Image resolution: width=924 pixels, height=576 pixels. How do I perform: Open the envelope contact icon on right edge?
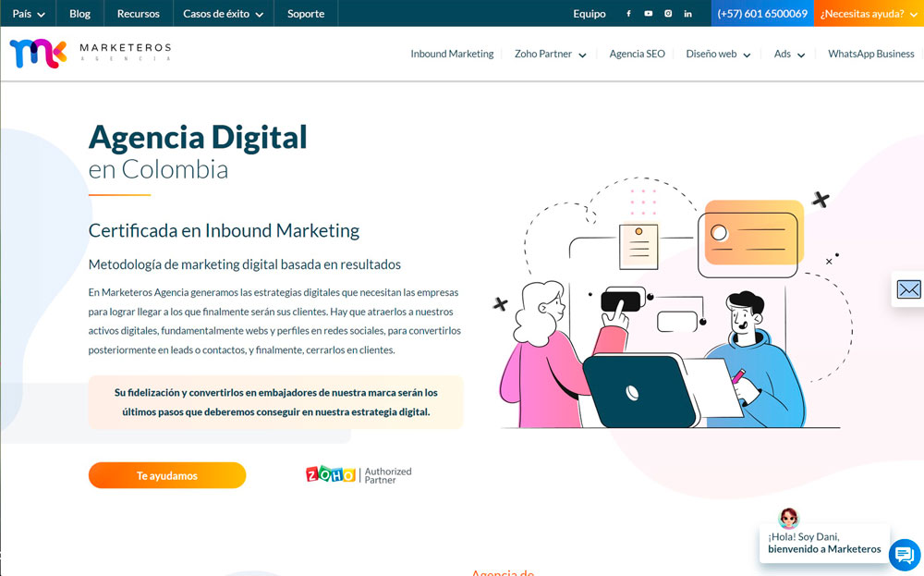click(x=908, y=290)
